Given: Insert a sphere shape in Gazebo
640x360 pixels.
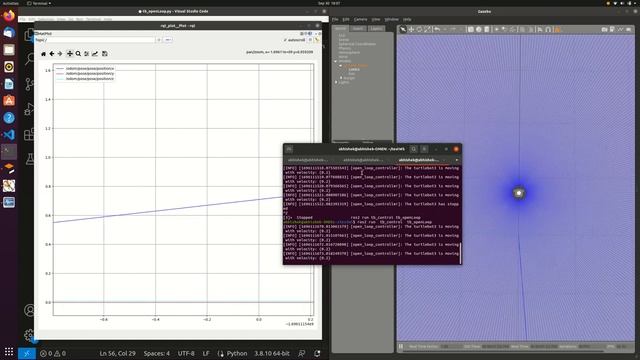Looking at the screenshot, I should pyautogui.click(x=479, y=29).
